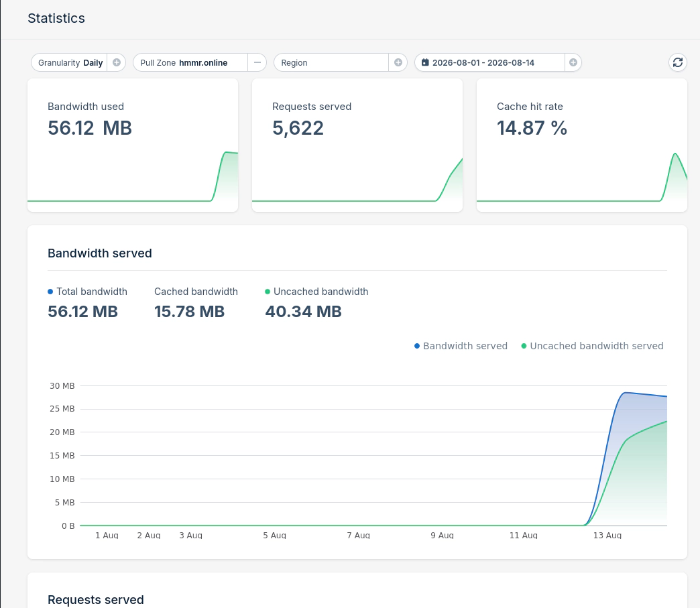Expand the Region filter field
Image resolution: width=700 pixels, height=608 pixels.
[x=331, y=62]
